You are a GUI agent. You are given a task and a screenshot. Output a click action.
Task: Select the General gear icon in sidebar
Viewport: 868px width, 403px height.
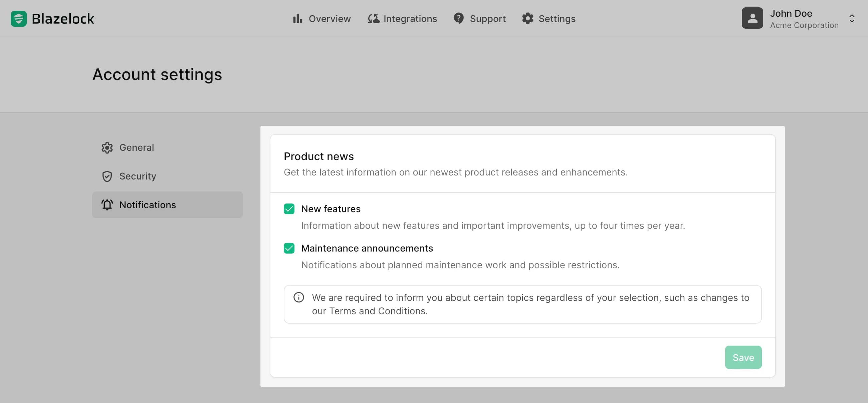click(107, 147)
